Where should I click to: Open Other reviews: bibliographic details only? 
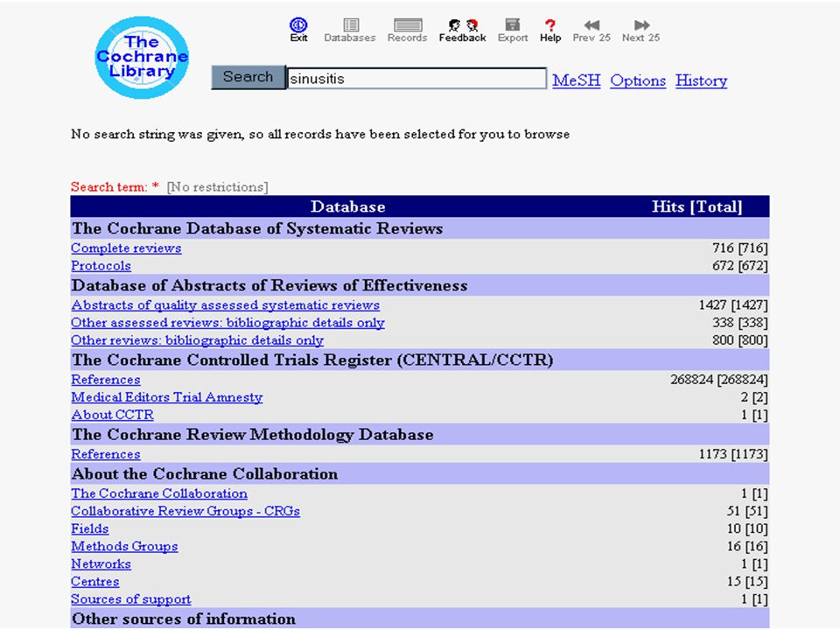coord(197,340)
